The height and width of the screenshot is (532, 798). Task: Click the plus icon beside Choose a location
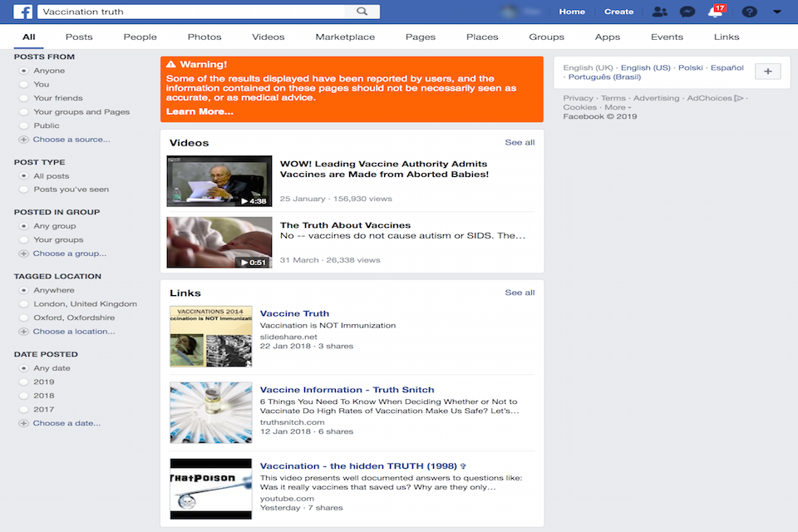23,332
